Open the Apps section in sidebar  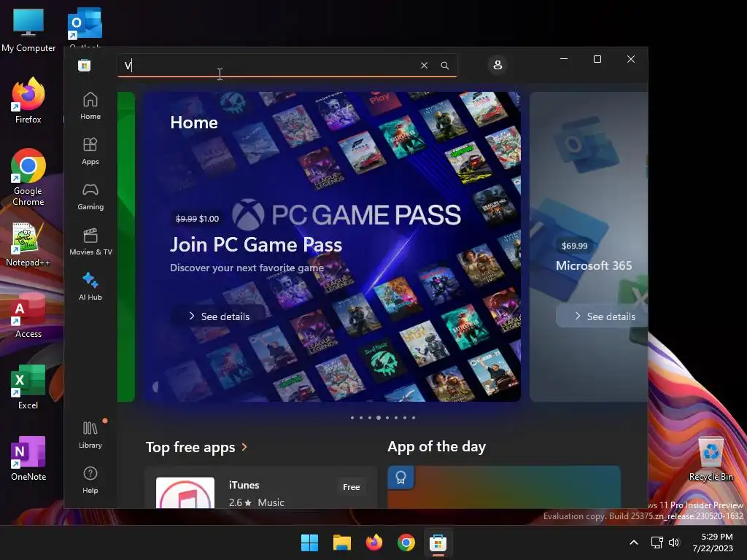point(90,151)
